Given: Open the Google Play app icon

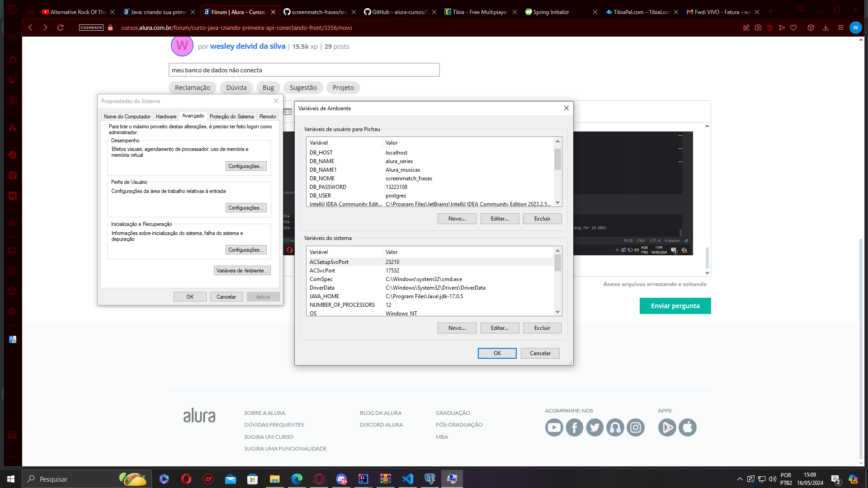Looking at the screenshot, I should [667, 427].
